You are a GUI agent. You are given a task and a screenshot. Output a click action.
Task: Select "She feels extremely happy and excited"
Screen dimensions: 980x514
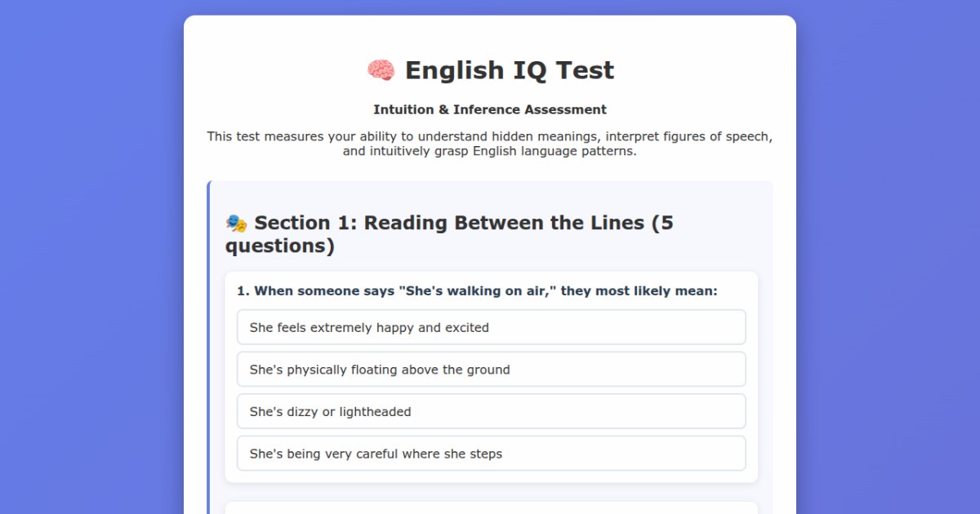[x=491, y=327]
